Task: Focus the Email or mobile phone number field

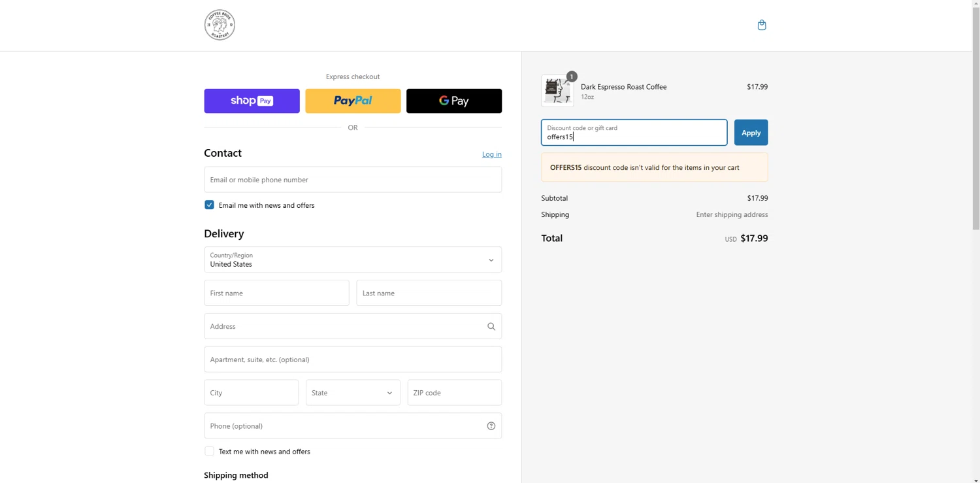Action: click(353, 180)
